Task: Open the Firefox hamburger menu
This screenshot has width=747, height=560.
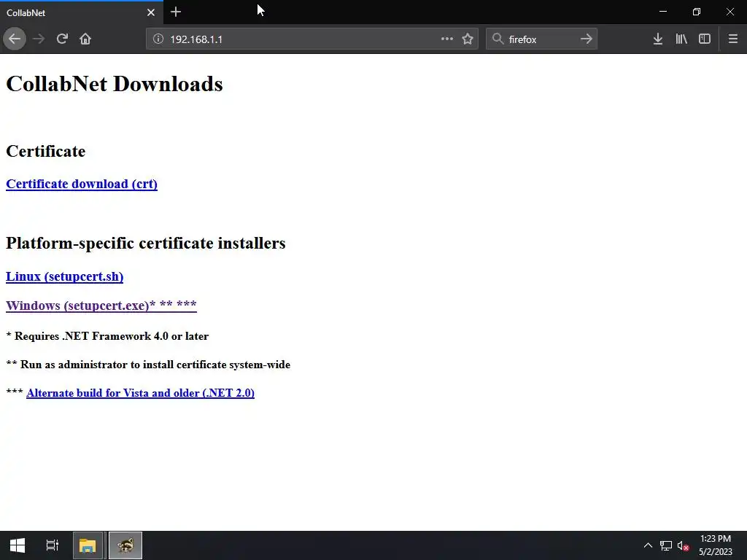Action: pyautogui.click(x=733, y=39)
